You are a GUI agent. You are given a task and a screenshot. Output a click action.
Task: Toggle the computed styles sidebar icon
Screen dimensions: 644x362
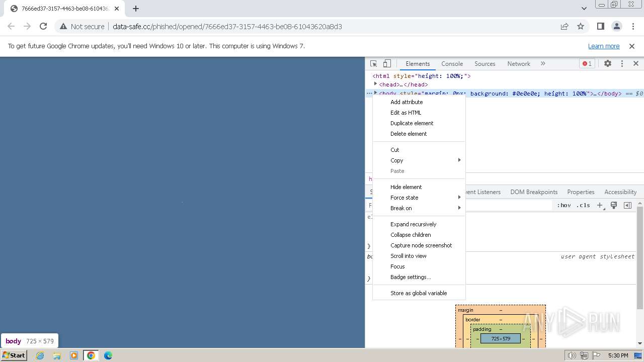(x=627, y=205)
